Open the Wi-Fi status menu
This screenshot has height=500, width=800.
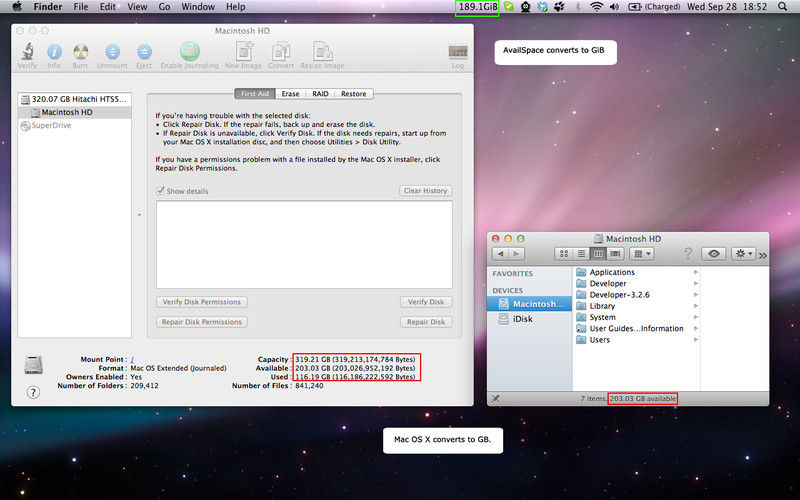596,7
